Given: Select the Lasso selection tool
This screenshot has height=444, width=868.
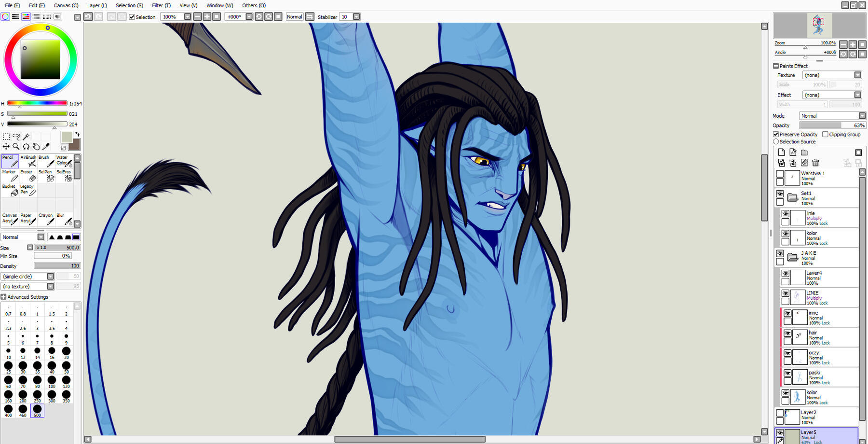Looking at the screenshot, I should point(16,137).
